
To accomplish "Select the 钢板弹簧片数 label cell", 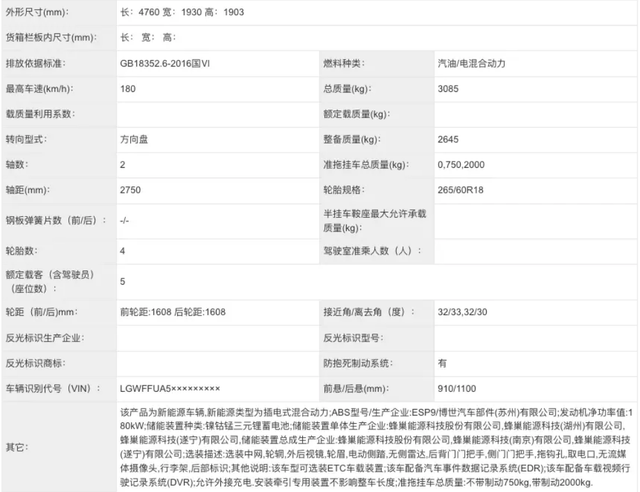I will click(55, 219).
